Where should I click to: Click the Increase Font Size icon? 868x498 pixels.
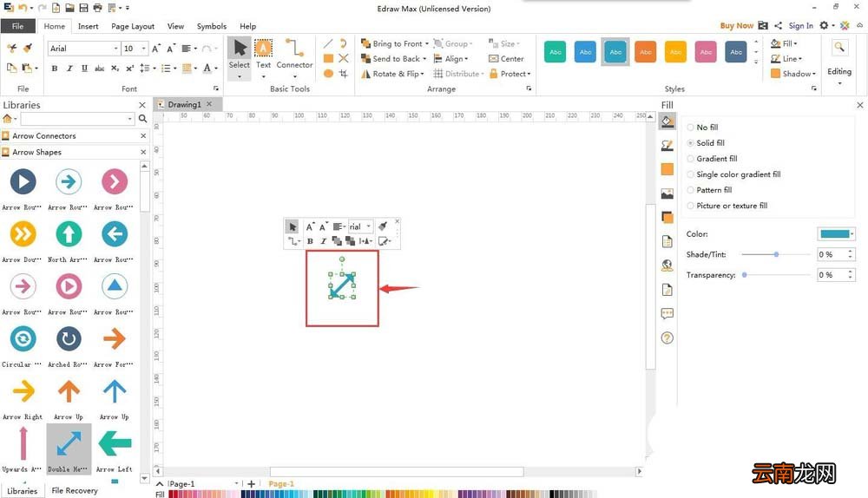tap(156, 48)
